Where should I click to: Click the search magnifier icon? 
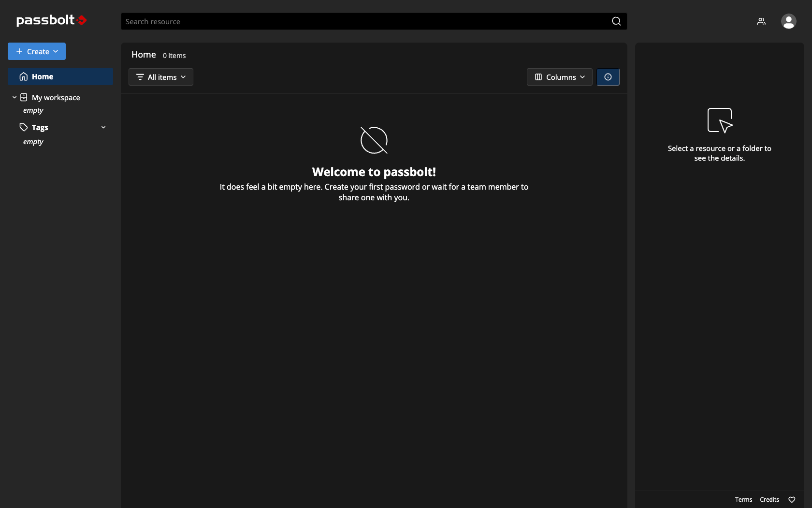(x=616, y=21)
